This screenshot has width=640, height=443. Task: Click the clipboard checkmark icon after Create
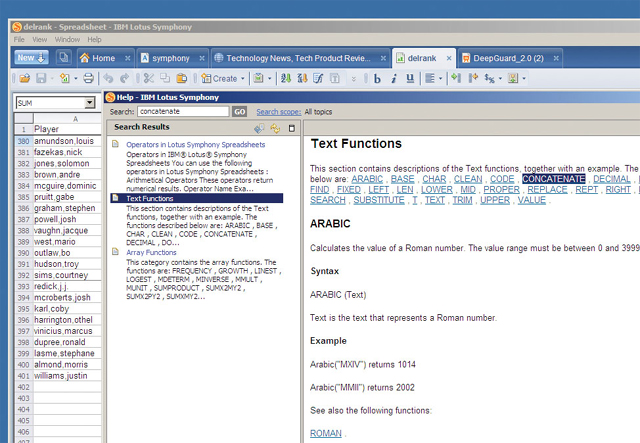[x=258, y=78]
